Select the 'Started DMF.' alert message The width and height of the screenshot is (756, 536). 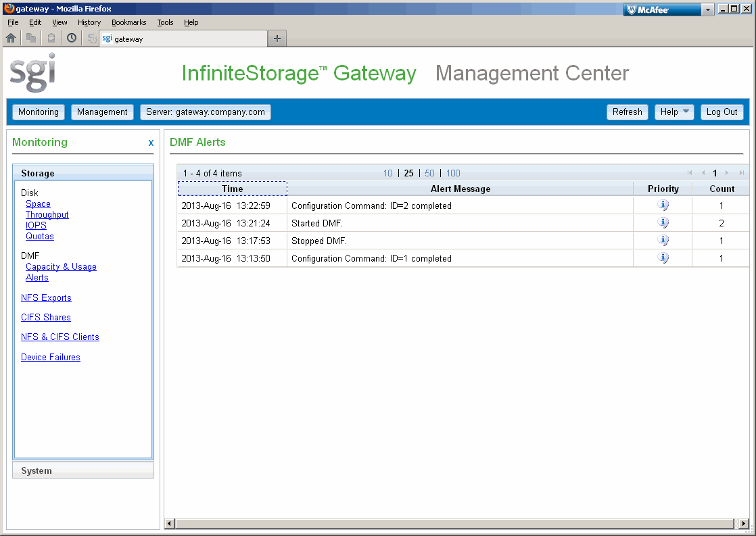click(x=317, y=223)
